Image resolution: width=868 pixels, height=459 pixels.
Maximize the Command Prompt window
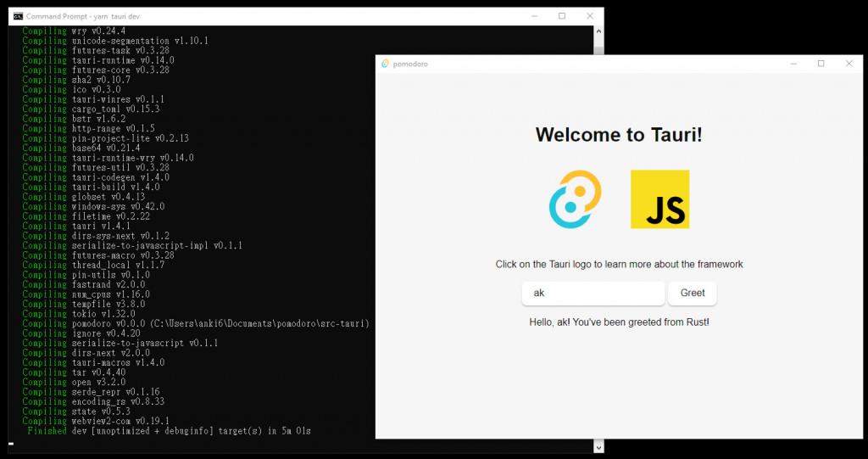[x=562, y=16]
